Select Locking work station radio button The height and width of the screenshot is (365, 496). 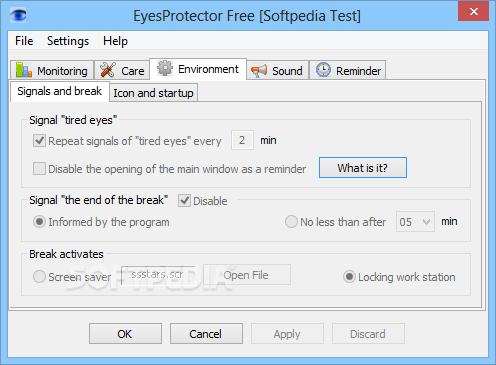pyautogui.click(x=349, y=277)
